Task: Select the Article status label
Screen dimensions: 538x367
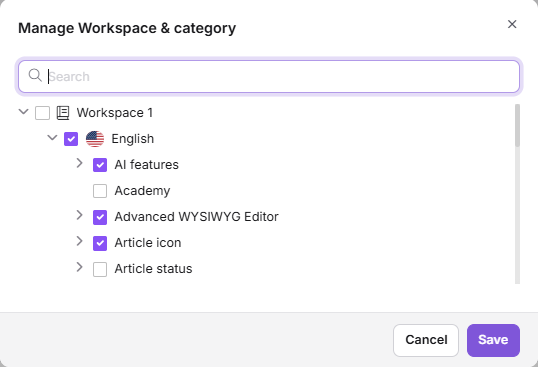Action: pos(153,269)
